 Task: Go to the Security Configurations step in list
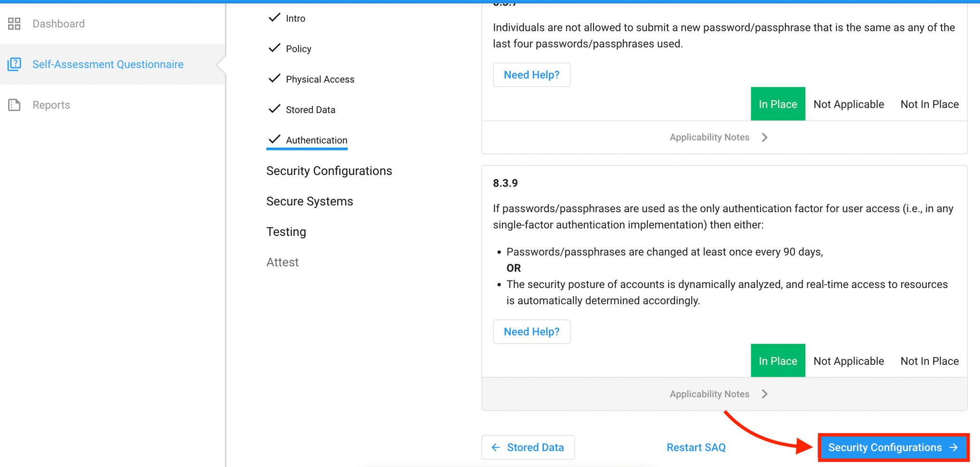pyautogui.click(x=329, y=171)
